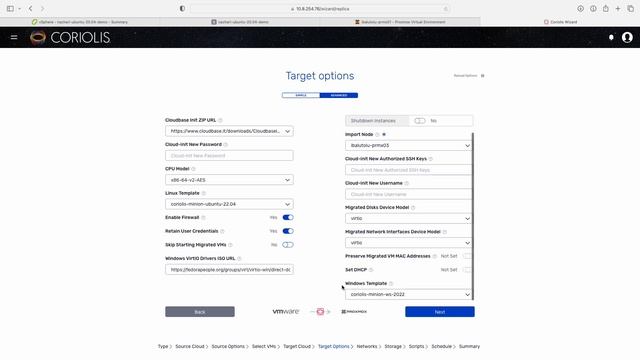Toggle Preserve Migrated VM MAC Addresses switch
640x360 pixels.
click(x=467, y=256)
